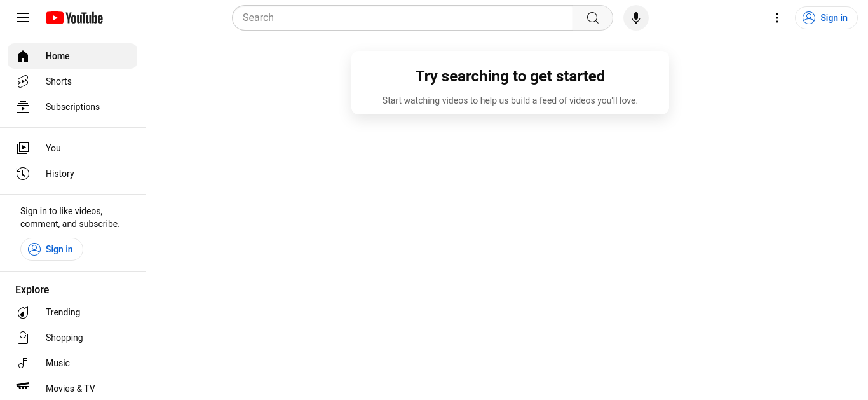Focus the Search input field
The height and width of the screenshot is (400, 868).
(403, 18)
